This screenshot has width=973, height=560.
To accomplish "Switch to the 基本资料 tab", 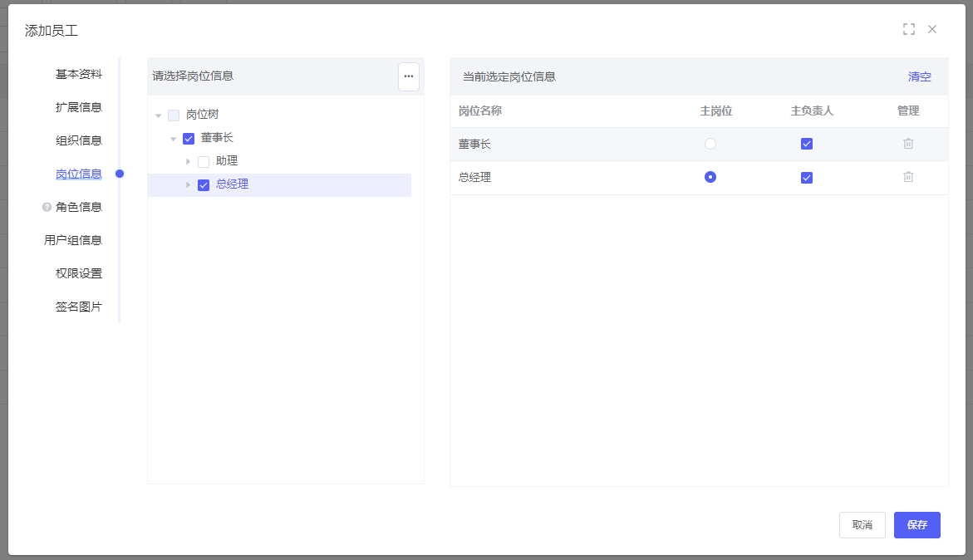I will tap(79, 74).
